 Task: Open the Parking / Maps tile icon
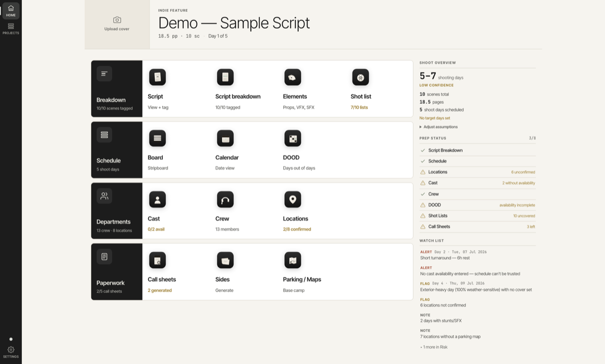click(293, 260)
